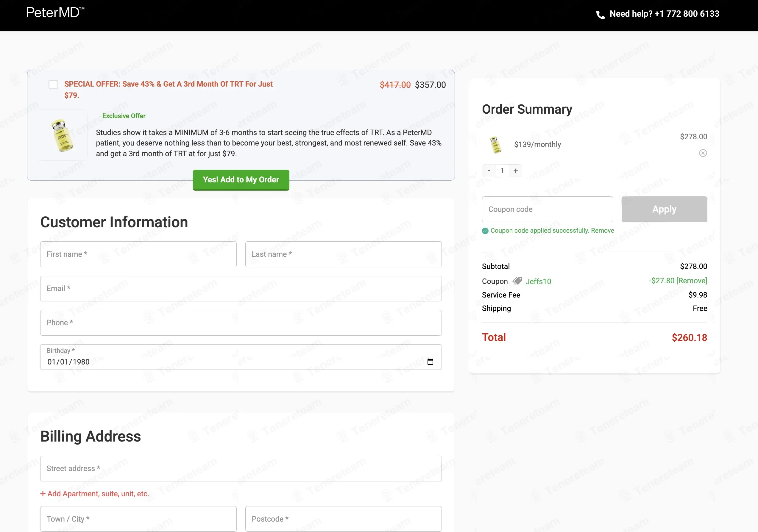Image resolution: width=758 pixels, height=532 pixels.
Task: Click Yes! Add to My Order button
Action: [241, 180]
